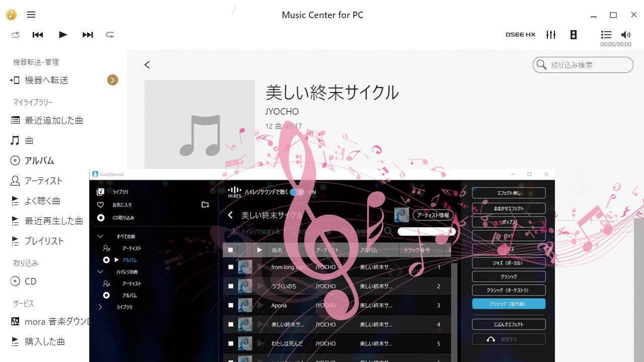
Task: Open the 曲 songs list in Music Center
Action: tap(29, 140)
